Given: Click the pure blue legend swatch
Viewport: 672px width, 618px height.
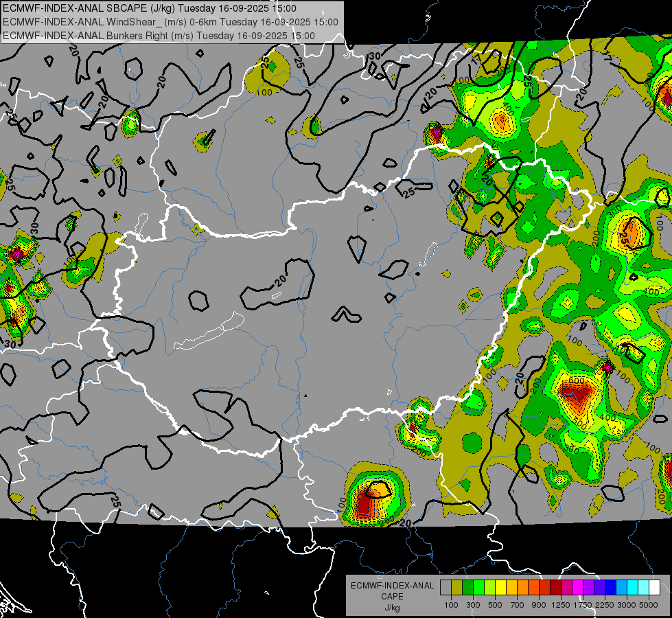Looking at the screenshot, I should click(x=611, y=587).
